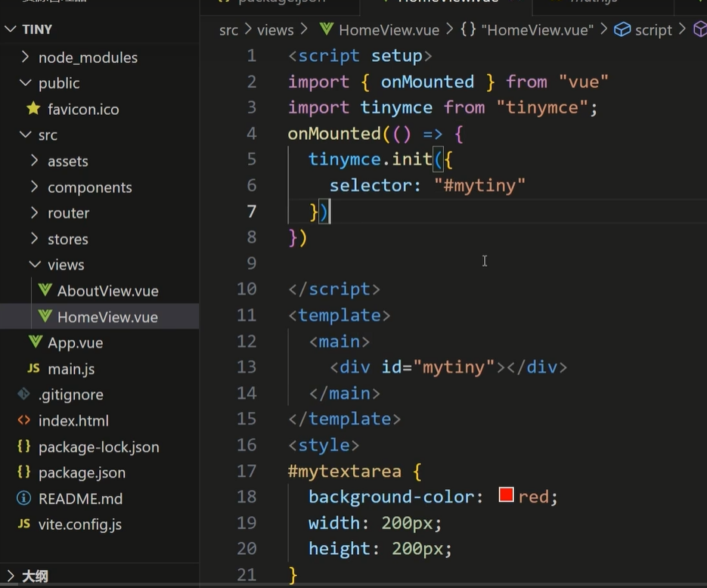Click the opening <template> tag
The width and height of the screenshot is (707, 588).
coord(339,315)
